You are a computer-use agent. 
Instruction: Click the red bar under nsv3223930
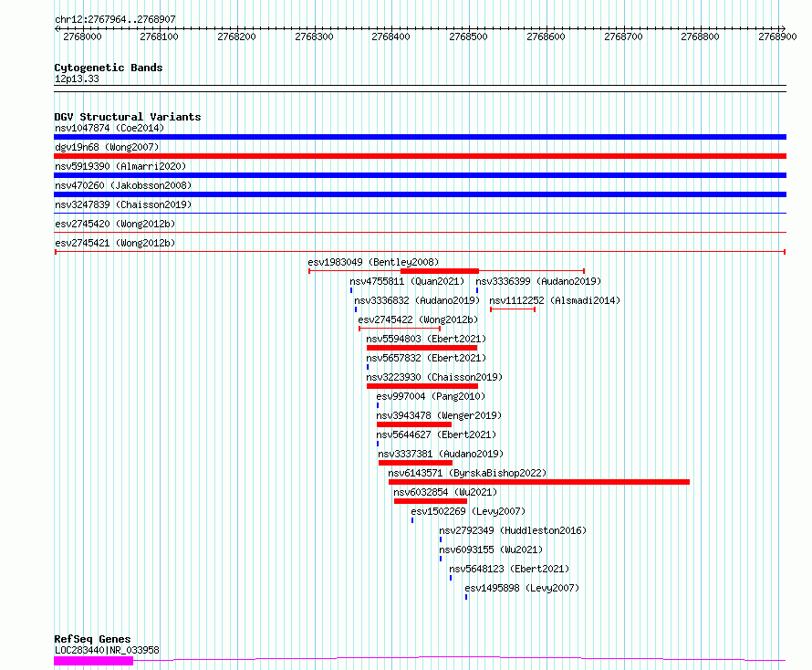[x=422, y=386]
